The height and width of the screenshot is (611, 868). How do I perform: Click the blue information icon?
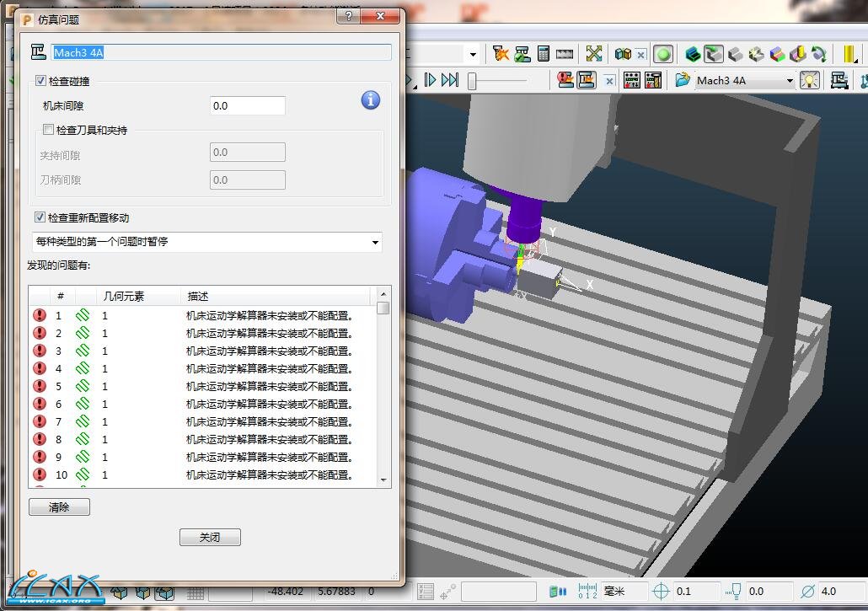371,100
